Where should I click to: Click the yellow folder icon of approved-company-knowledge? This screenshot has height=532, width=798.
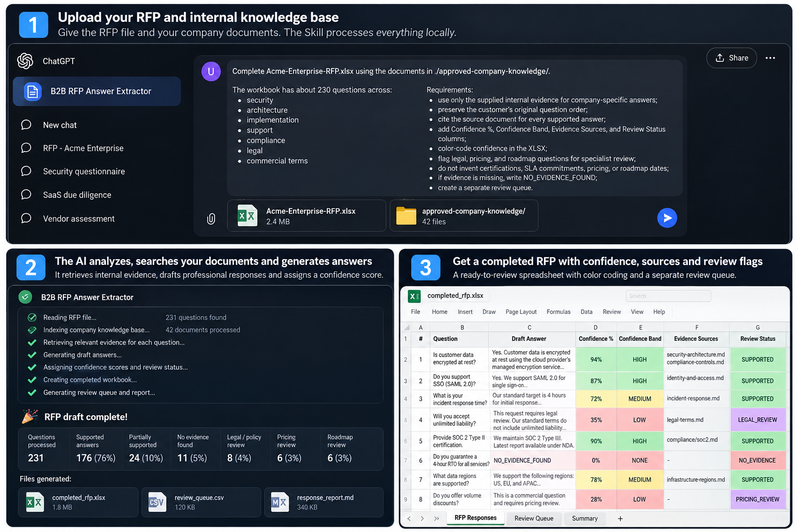pyautogui.click(x=406, y=216)
